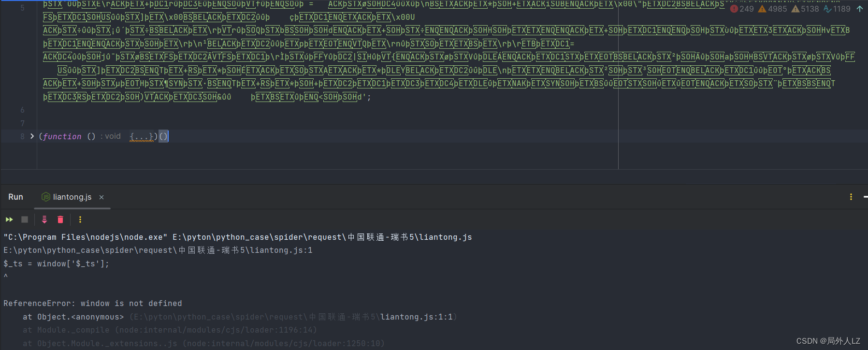Click the gray Stop process square

pyautogui.click(x=25, y=219)
